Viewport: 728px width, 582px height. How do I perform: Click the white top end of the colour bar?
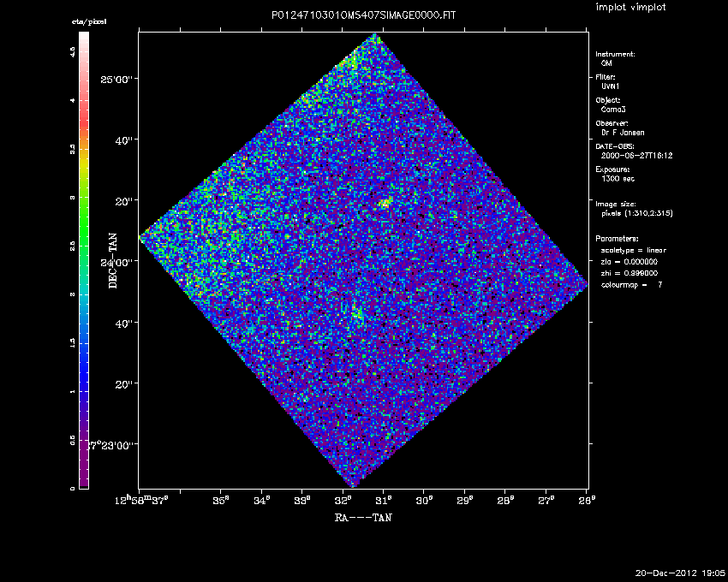[x=84, y=39]
